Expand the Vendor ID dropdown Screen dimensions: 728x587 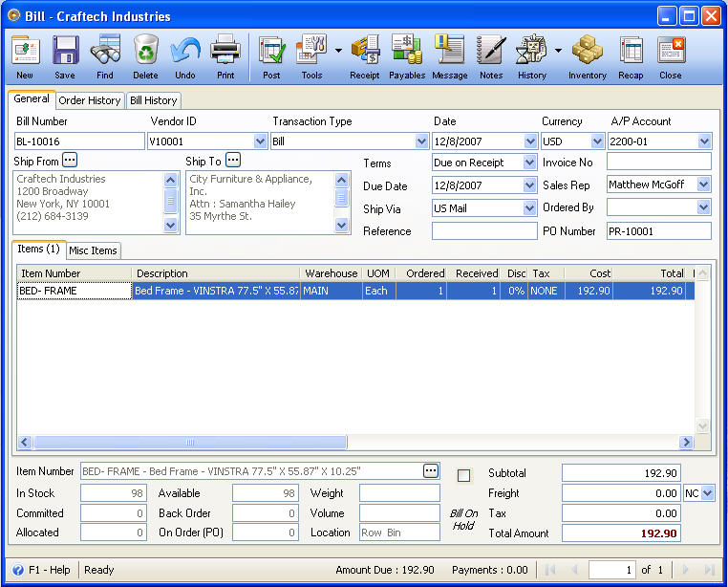[x=260, y=141]
